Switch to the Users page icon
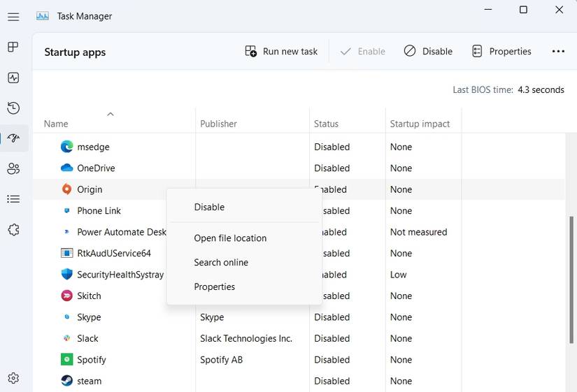Screen dimensions: 577x392 click(13, 168)
